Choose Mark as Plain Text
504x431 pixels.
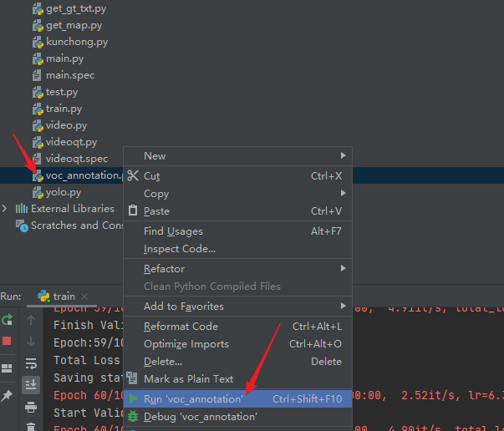click(238, 379)
